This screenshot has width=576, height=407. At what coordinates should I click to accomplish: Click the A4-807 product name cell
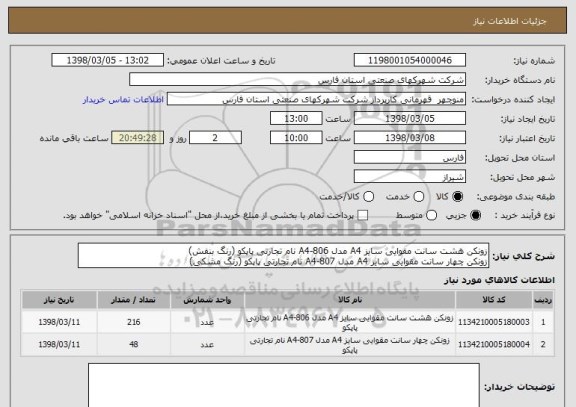point(350,345)
